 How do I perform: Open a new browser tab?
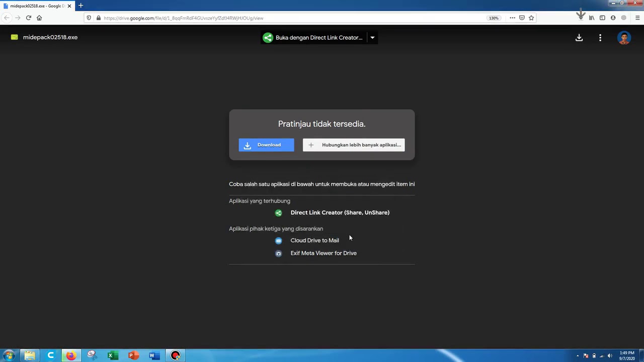coord(80,6)
